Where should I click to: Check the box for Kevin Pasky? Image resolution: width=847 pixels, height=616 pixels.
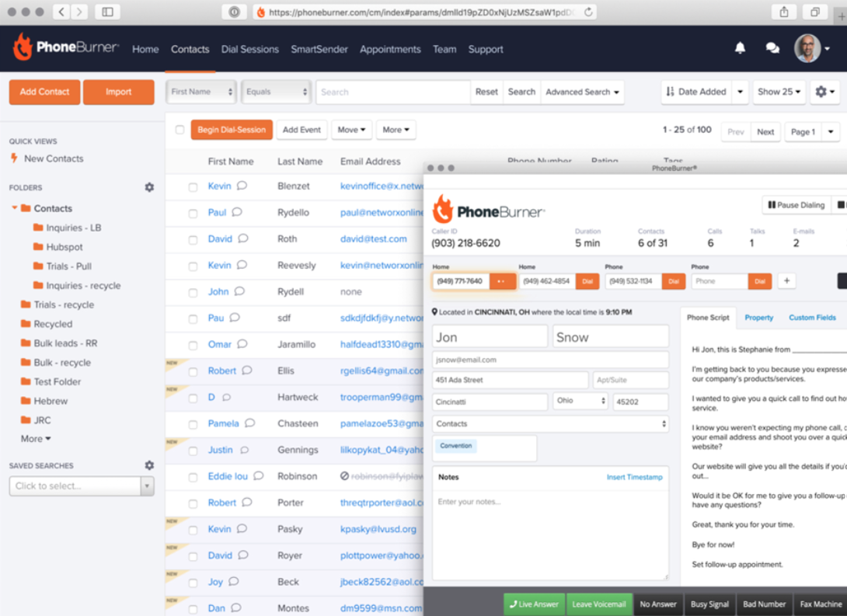[x=193, y=530]
